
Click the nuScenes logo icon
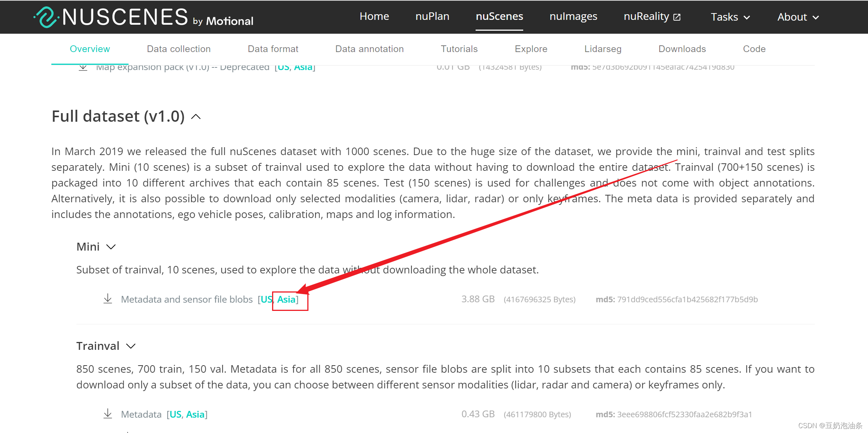(x=46, y=17)
